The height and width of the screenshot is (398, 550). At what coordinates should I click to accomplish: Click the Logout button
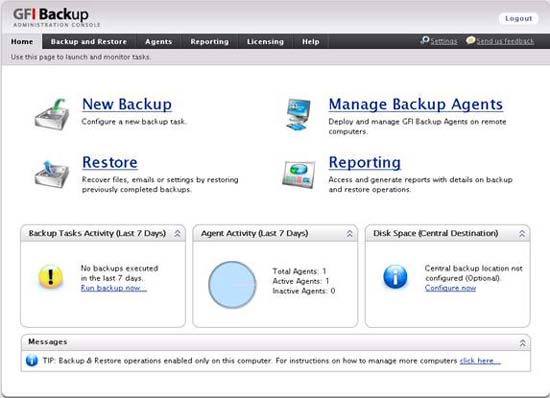(x=518, y=19)
